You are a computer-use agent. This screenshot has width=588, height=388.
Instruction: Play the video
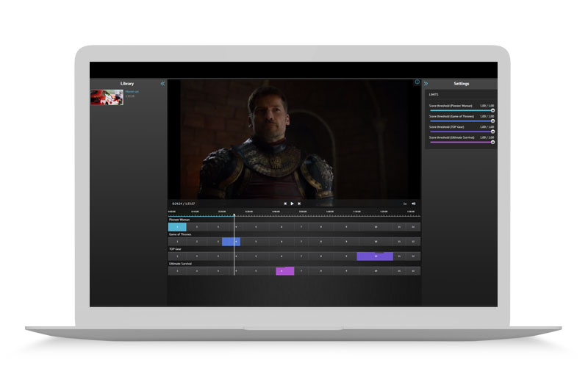292,204
